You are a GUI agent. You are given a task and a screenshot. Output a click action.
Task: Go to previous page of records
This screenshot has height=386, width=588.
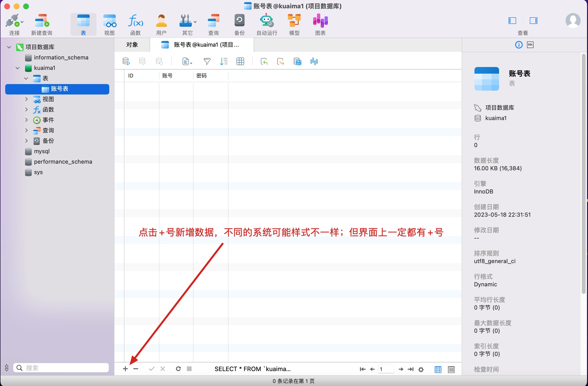[372, 369]
